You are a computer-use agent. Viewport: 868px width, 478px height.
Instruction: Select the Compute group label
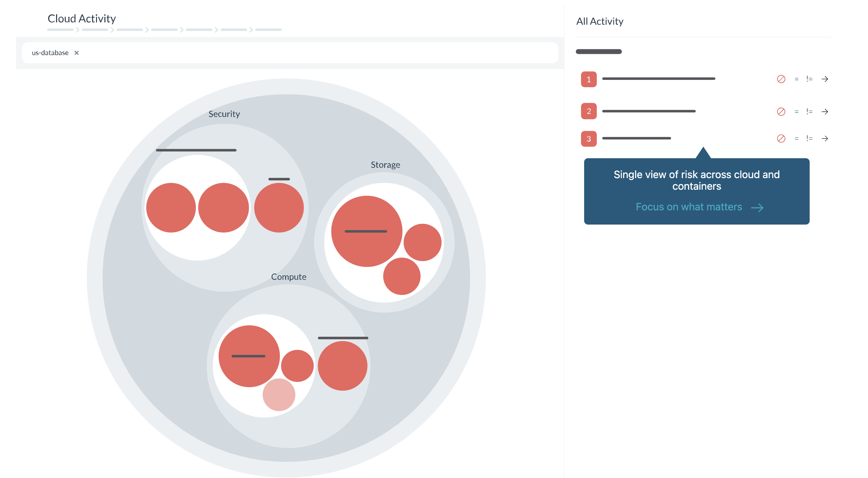(x=288, y=277)
